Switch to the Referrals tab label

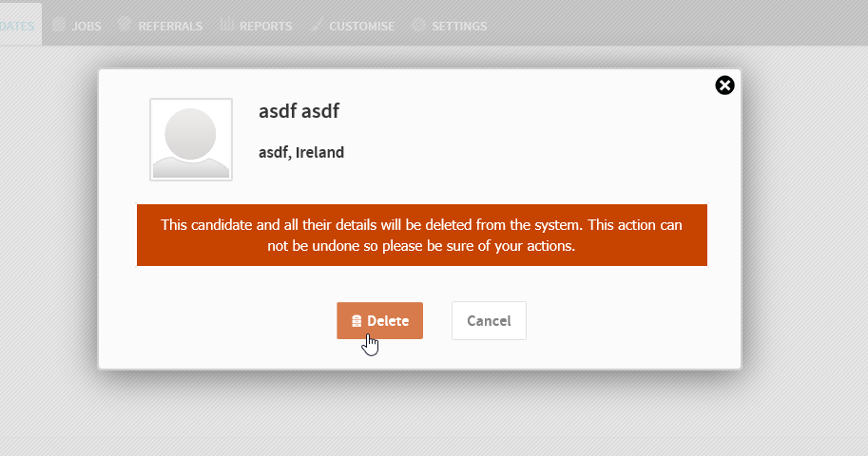click(x=170, y=27)
